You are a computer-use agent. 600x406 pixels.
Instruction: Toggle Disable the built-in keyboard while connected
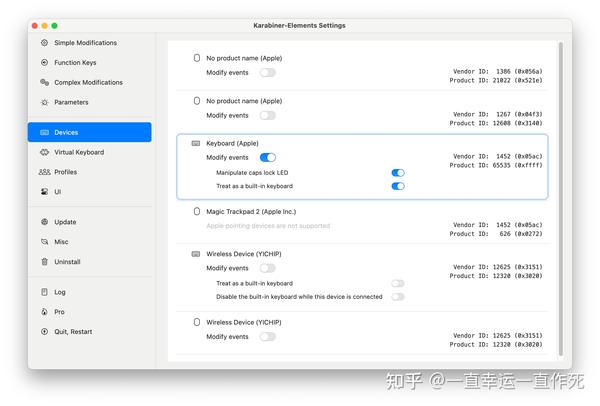tap(398, 297)
